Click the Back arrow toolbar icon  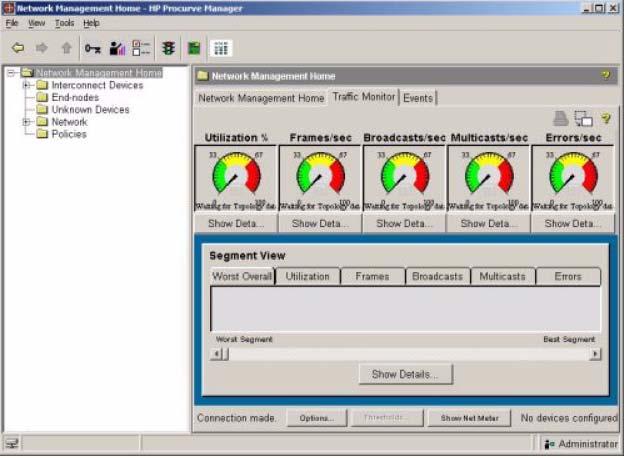18,48
